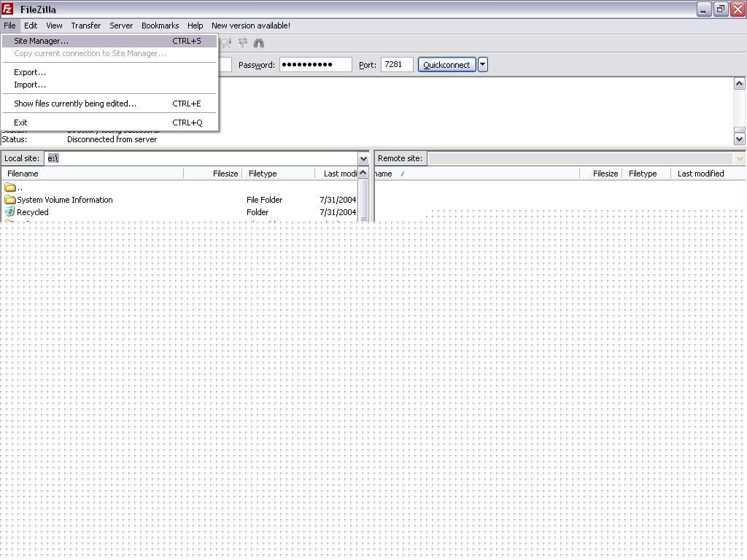747x560 pixels.
Task: Select the '..' parent directory entry
Action: tap(20, 187)
